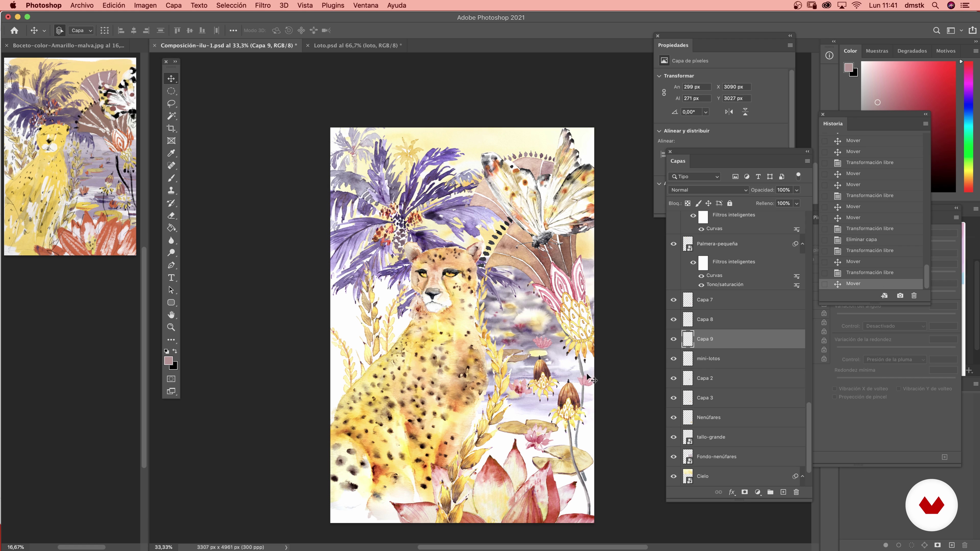
Task: Hide the Capa 8 layer
Action: click(674, 319)
